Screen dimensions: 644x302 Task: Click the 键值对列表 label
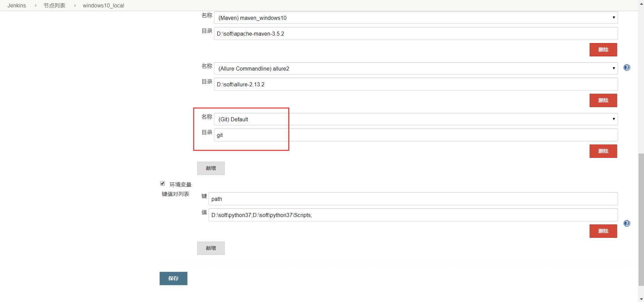point(175,194)
